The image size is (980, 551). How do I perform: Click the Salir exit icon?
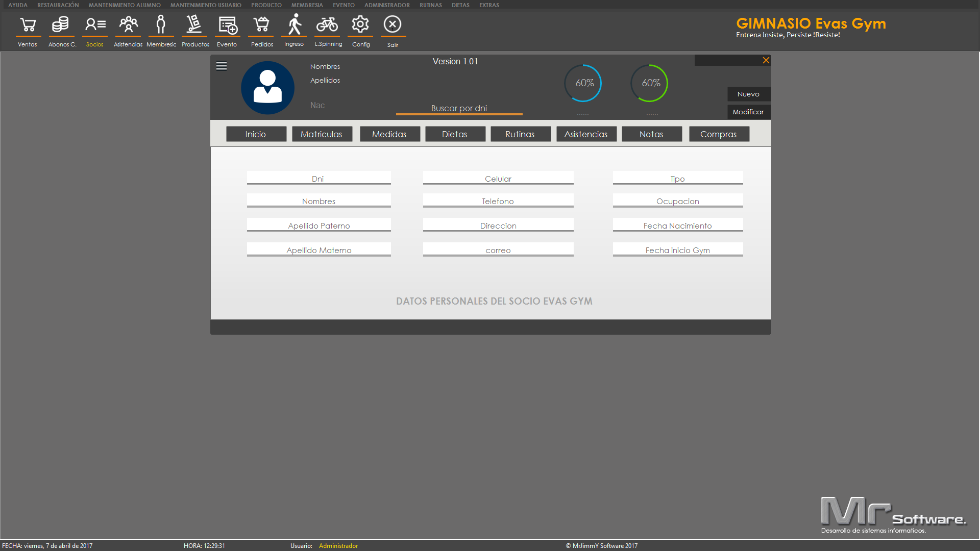coord(393,24)
